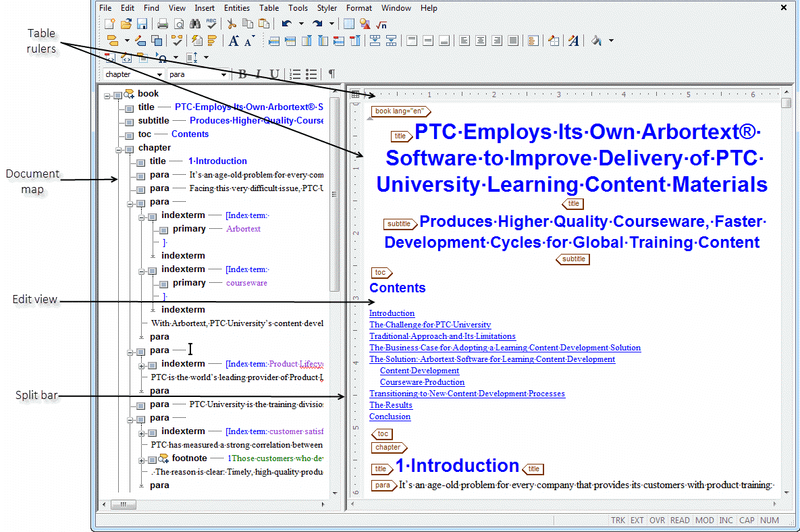
Task: Open the Conclusion contents link
Action: (390, 417)
